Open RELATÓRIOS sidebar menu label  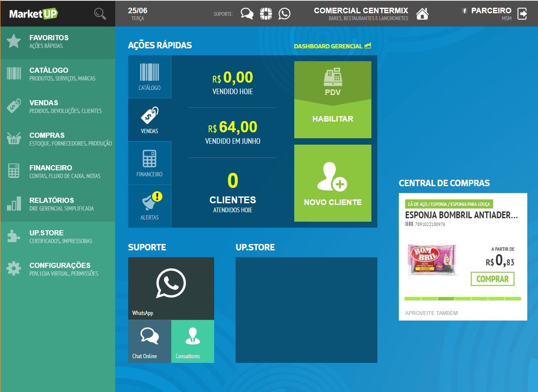pyautogui.click(x=51, y=200)
